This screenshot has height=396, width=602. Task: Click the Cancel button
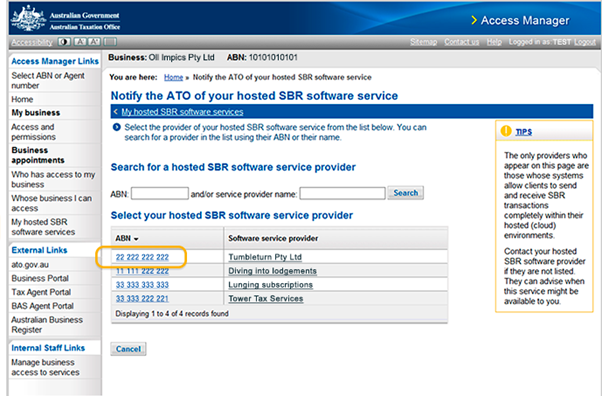tap(128, 349)
